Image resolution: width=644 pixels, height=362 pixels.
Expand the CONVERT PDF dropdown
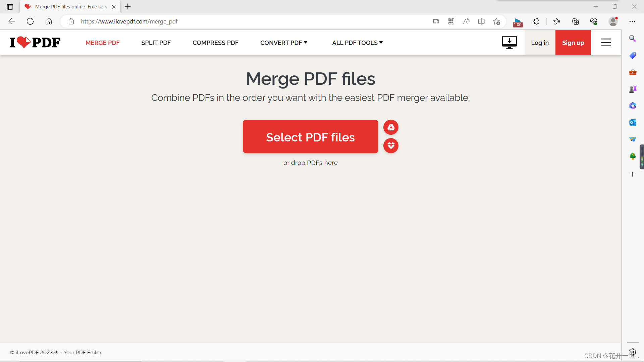coord(284,43)
